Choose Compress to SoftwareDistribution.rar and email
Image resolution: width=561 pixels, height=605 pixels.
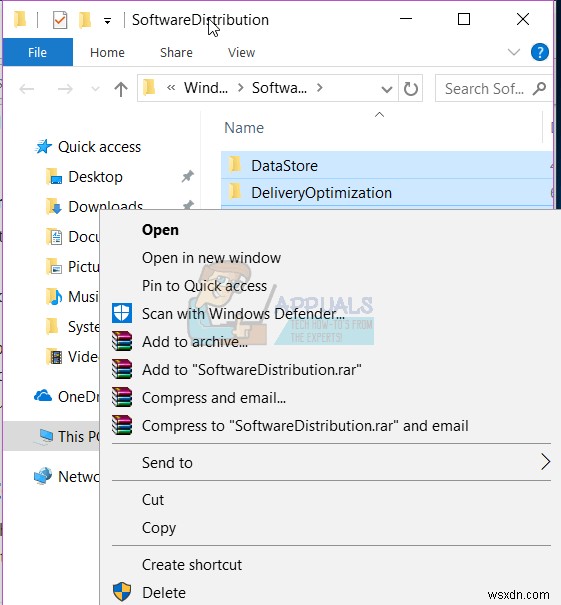click(x=305, y=426)
